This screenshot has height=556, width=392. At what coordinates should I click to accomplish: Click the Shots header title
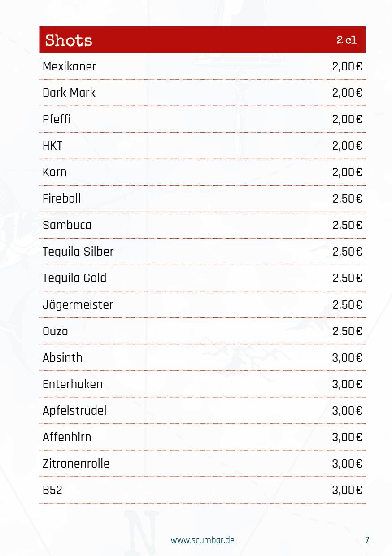pyautogui.click(x=69, y=40)
